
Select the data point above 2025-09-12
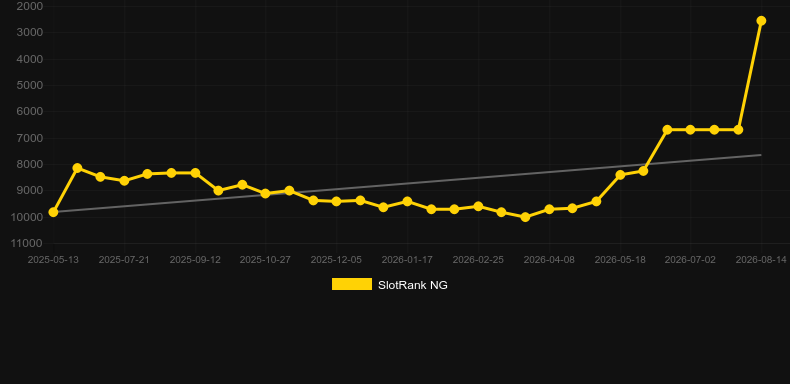coord(195,173)
